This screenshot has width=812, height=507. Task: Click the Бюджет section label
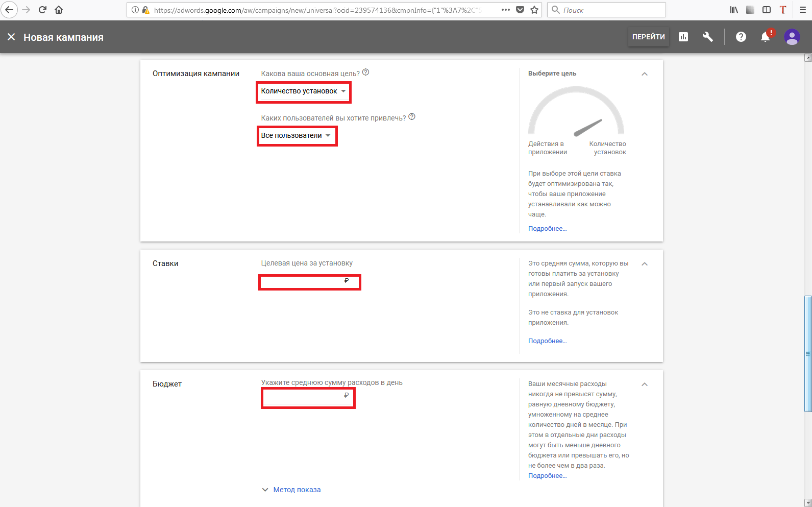(x=167, y=384)
